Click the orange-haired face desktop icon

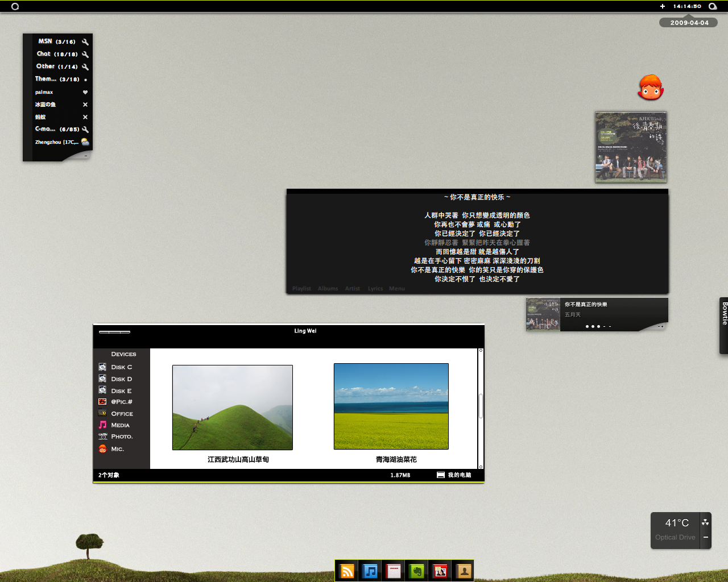coord(651,88)
